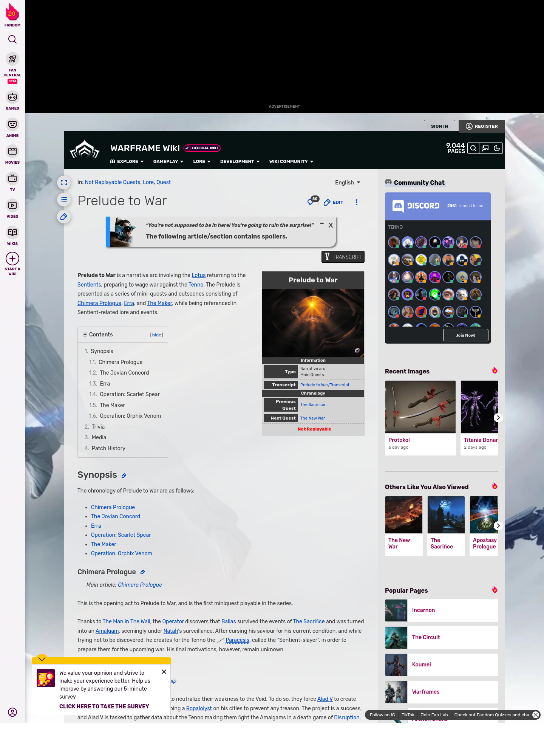Open the Paracesis link
Viewport: 544px width, 756px height.
click(x=237, y=640)
